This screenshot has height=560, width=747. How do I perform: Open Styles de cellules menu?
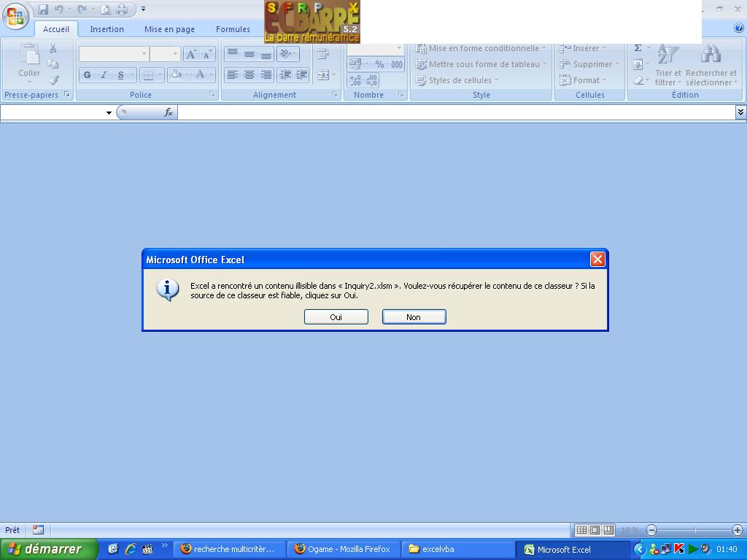pyautogui.click(x=457, y=80)
